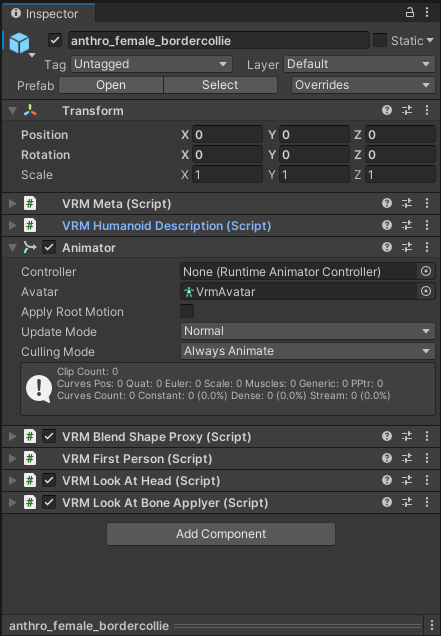Toggle VRM Look At Head enabled checkbox
The height and width of the screenshot is (636, 441).
point(49,480)
